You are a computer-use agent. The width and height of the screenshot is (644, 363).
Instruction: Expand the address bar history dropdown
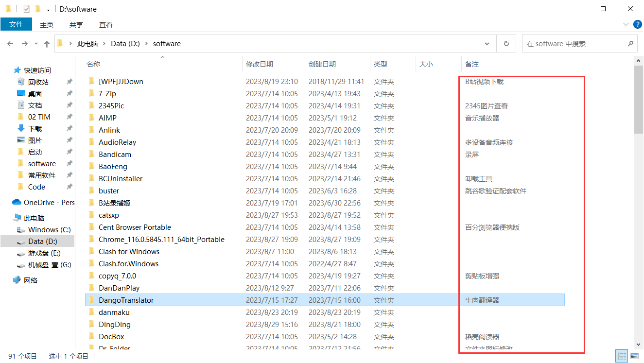487,43
